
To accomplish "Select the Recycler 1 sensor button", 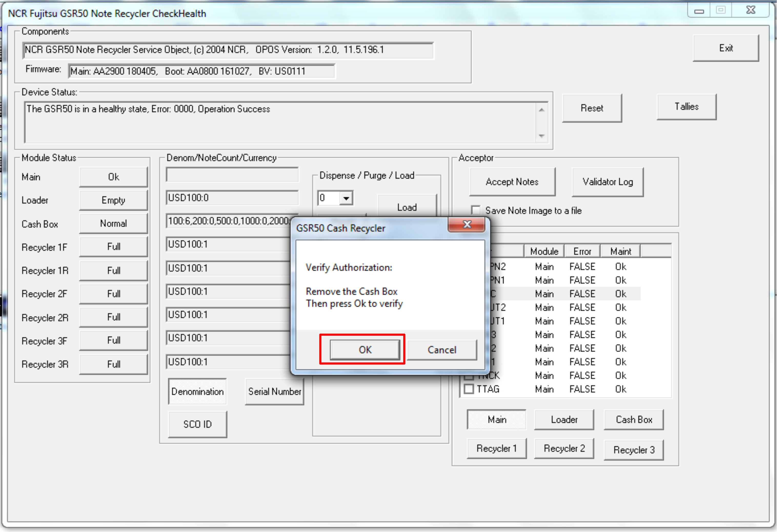I will 497,448.
